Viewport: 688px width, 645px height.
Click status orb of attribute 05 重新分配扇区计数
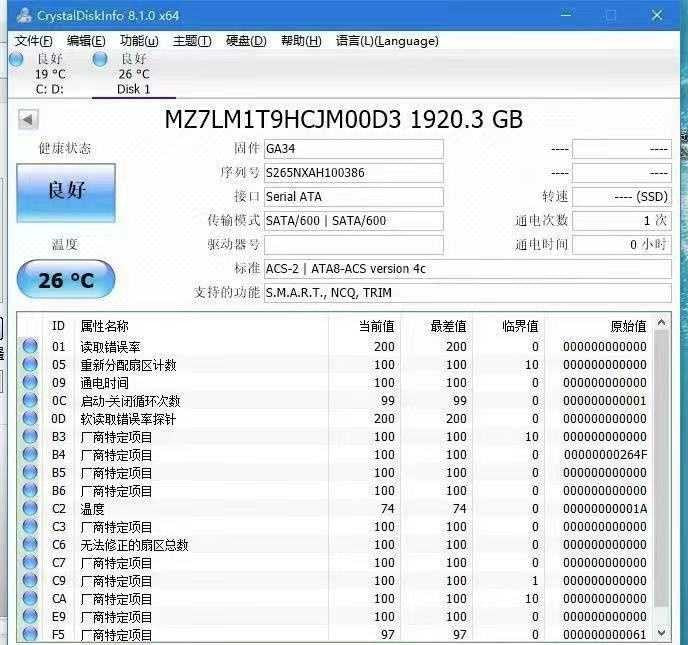click(x=30, y=364)
